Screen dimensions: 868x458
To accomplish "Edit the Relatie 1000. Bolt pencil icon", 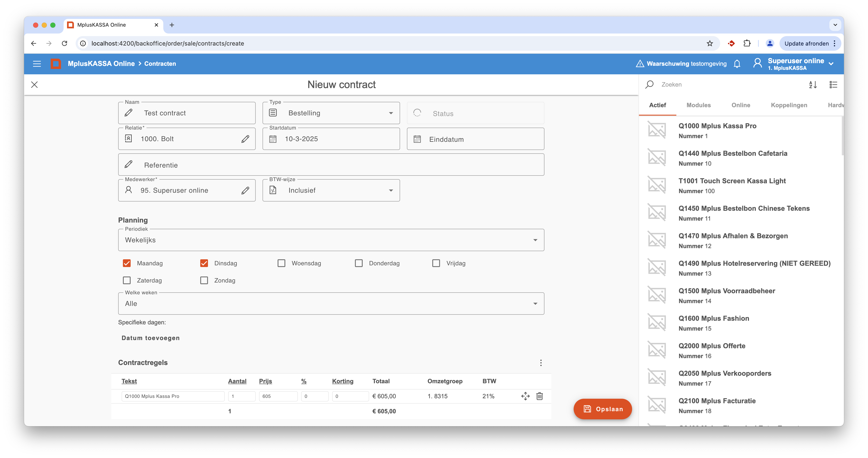I will (245, 139).
